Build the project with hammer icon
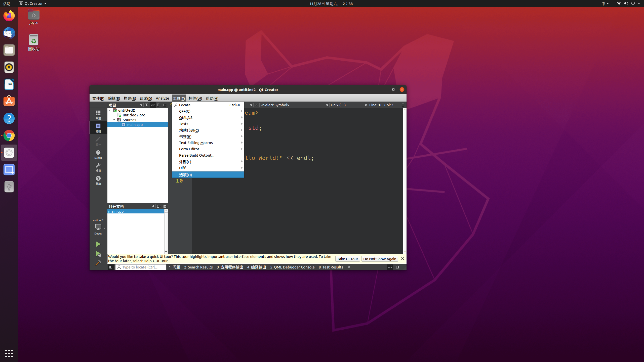 coord(98,263)
